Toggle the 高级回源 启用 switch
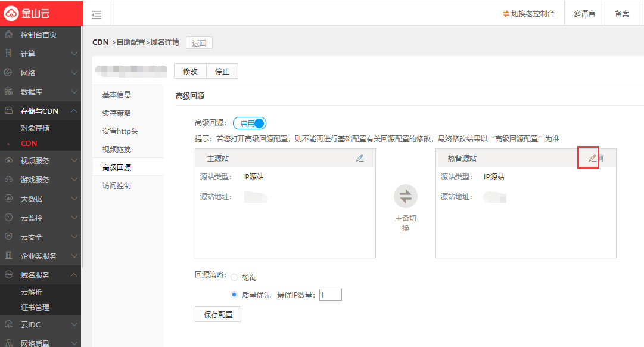The image size is (644, 347). (250, 123)
